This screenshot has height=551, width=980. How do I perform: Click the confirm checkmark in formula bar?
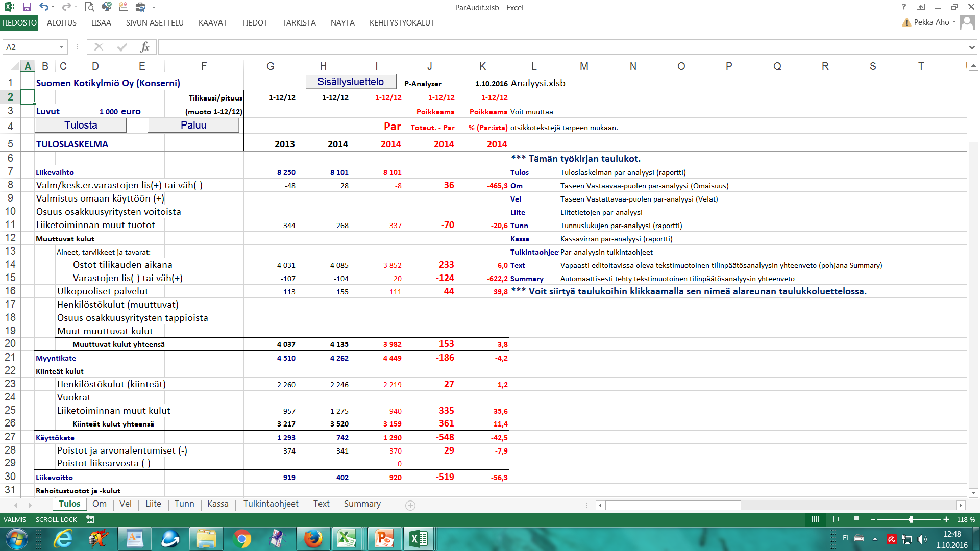[122, 47]
